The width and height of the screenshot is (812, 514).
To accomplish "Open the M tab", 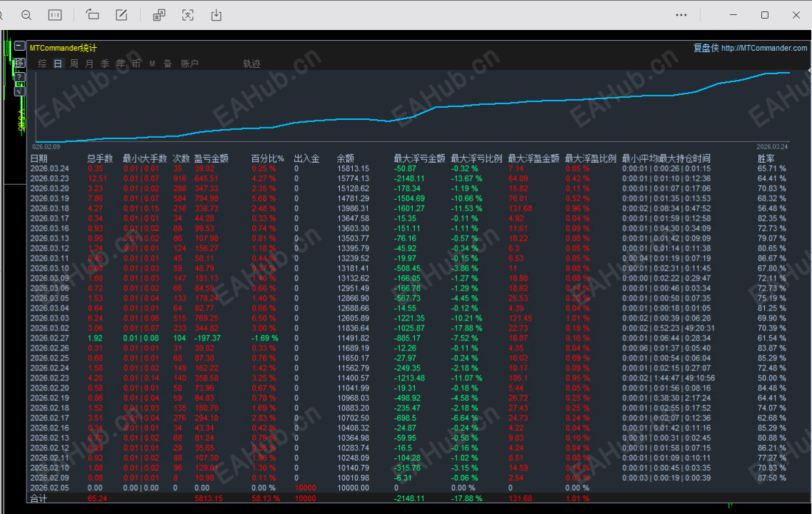I will point(152,64).
